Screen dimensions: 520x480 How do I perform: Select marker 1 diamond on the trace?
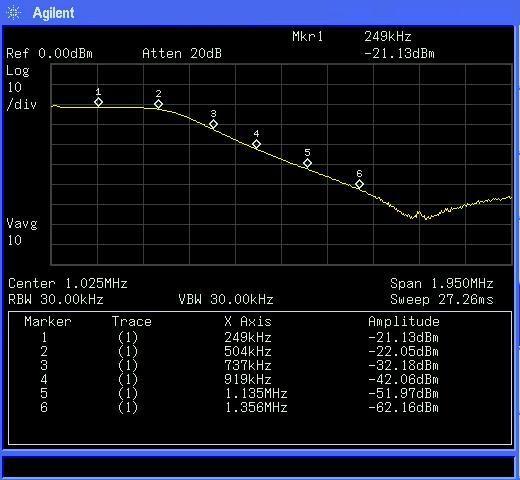click(98, 102)
